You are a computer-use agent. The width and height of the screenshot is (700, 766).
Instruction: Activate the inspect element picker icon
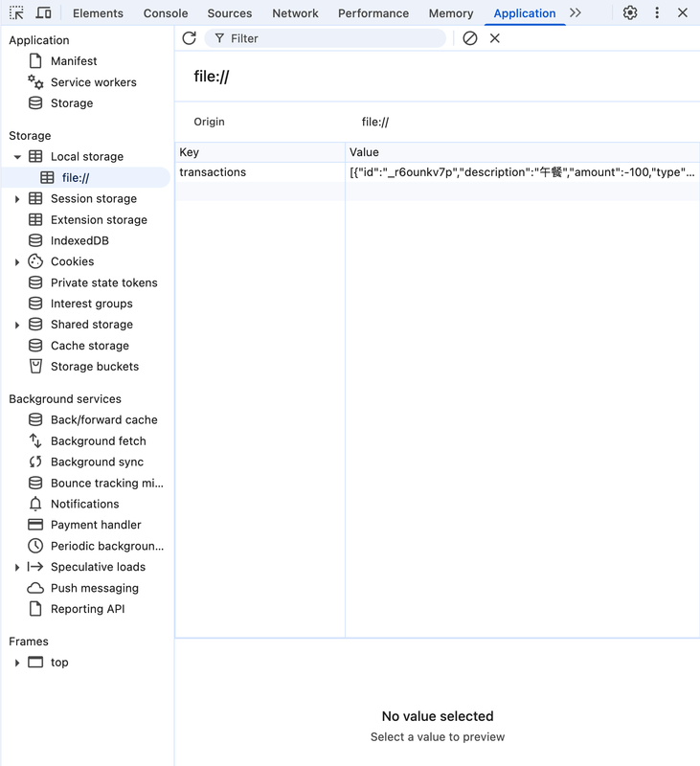coord(16,12)
